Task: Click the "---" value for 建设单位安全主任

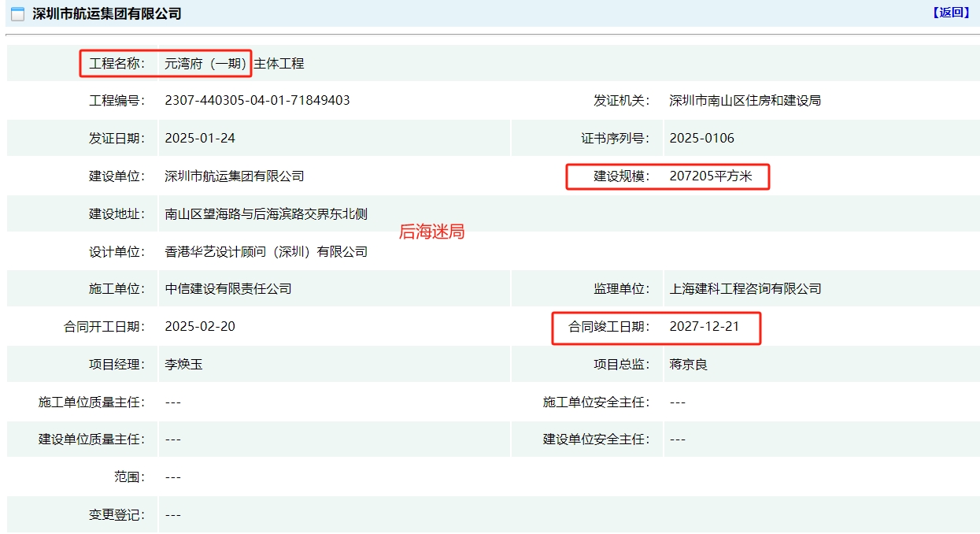Action: (x=678, y=439)
